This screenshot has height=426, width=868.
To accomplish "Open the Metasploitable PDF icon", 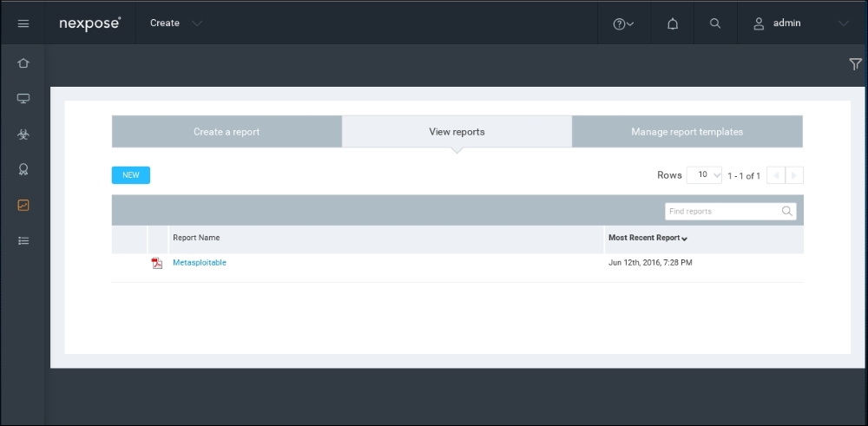I will (x=157, y=263).
